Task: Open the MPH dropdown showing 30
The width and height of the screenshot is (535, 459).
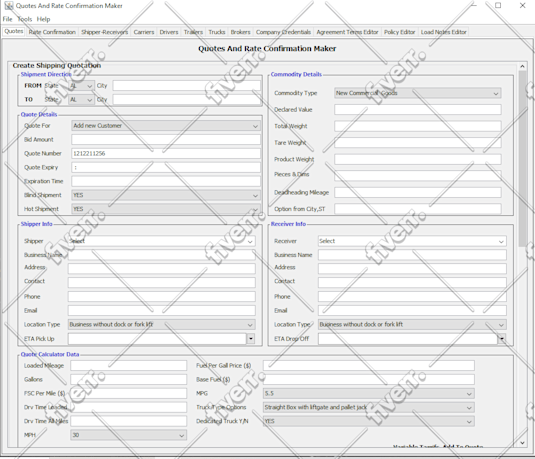Action: tap(129, 435)
